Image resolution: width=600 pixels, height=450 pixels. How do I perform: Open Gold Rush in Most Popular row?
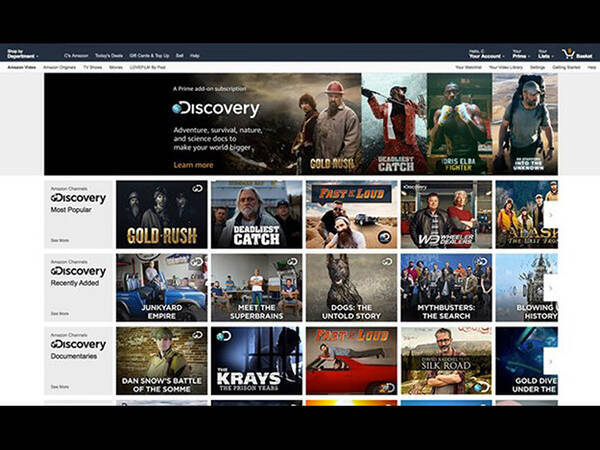tap(161, 215)
